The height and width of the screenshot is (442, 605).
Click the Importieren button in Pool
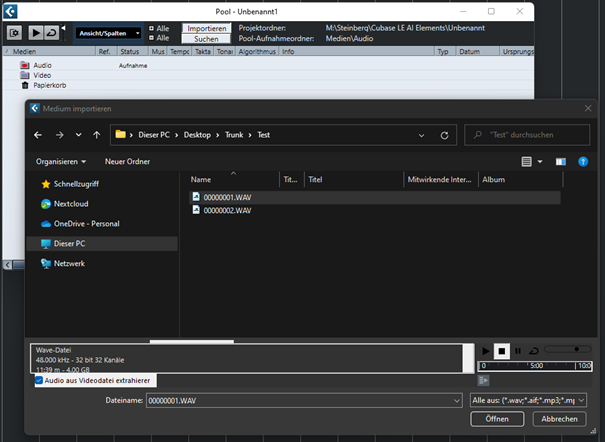pyautogui.click(x=206, y=29)
